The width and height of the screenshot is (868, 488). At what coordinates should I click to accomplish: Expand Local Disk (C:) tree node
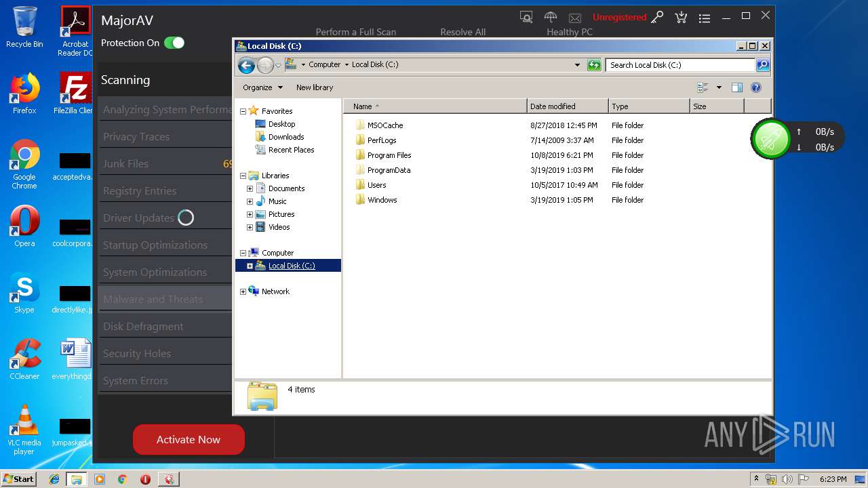click(250, 266)
